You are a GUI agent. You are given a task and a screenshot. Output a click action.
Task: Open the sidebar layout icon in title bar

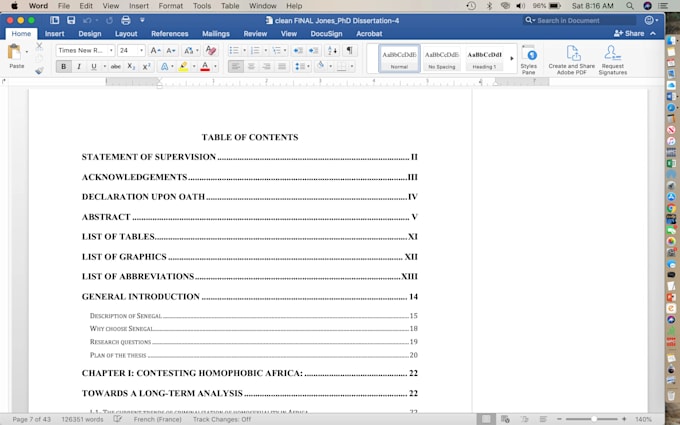coord(55,20)
